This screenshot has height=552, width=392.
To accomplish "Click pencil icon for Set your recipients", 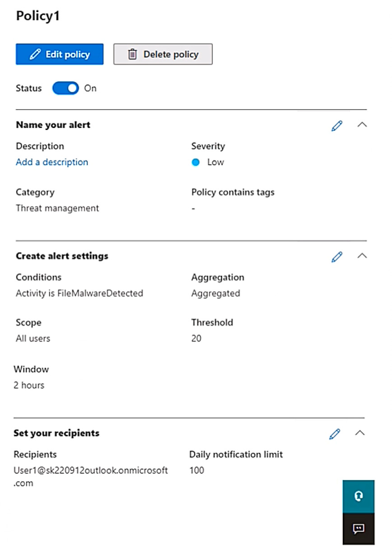I will click(334, 434).
